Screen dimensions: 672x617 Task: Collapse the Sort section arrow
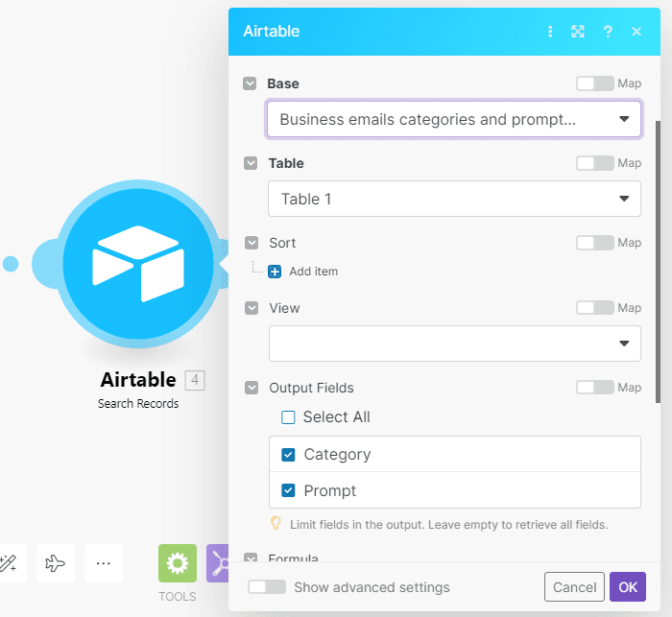(x=252, y=244)
